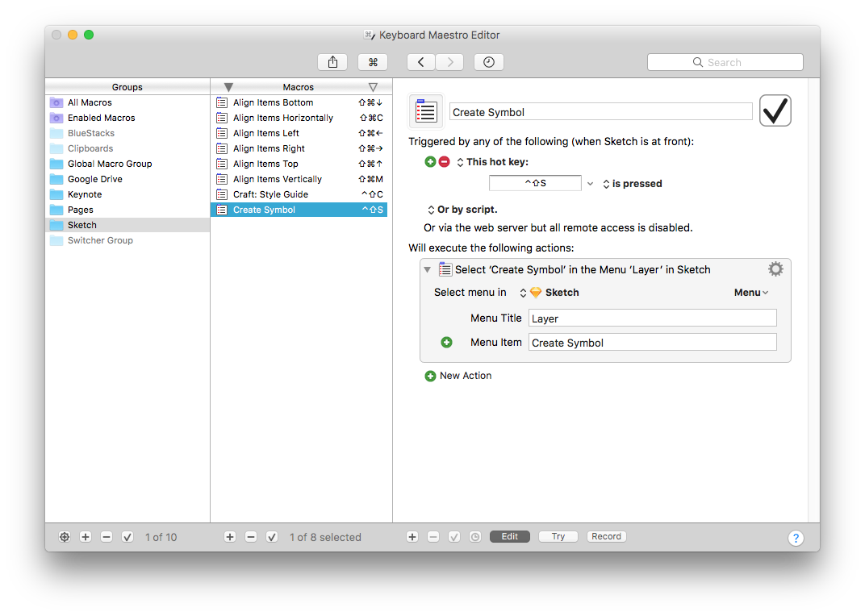Toggle the selected group enabled checkmark
The image size is (865, 616).
(127, 537)
